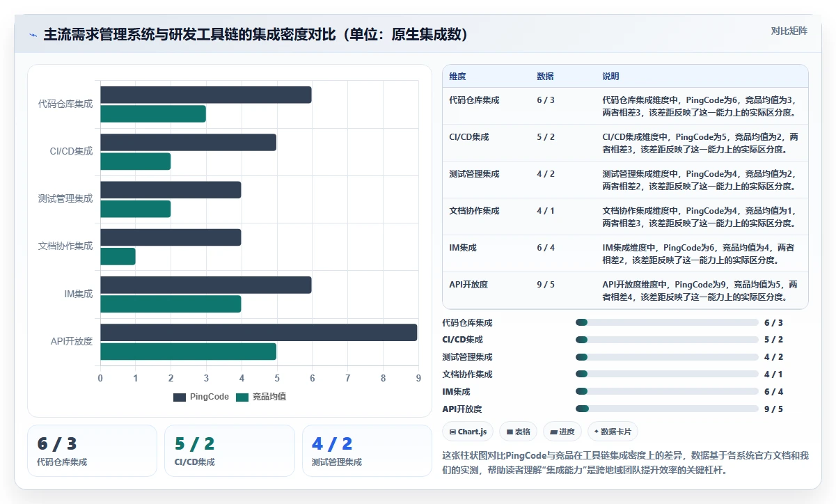Click the 4 / 1 value in table

pos(546,211)
